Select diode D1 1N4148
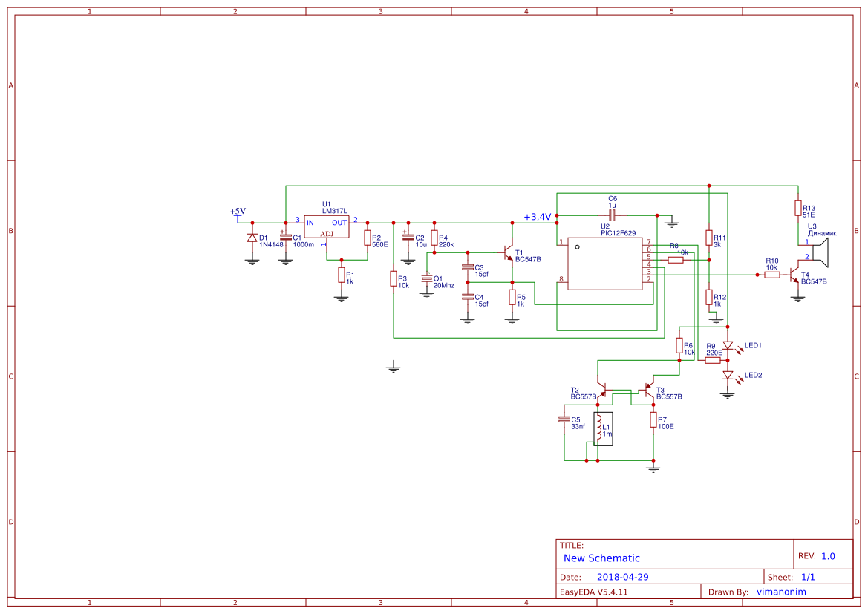The width and height of the screenshot is (868, 614). click(x=251, y=239)
